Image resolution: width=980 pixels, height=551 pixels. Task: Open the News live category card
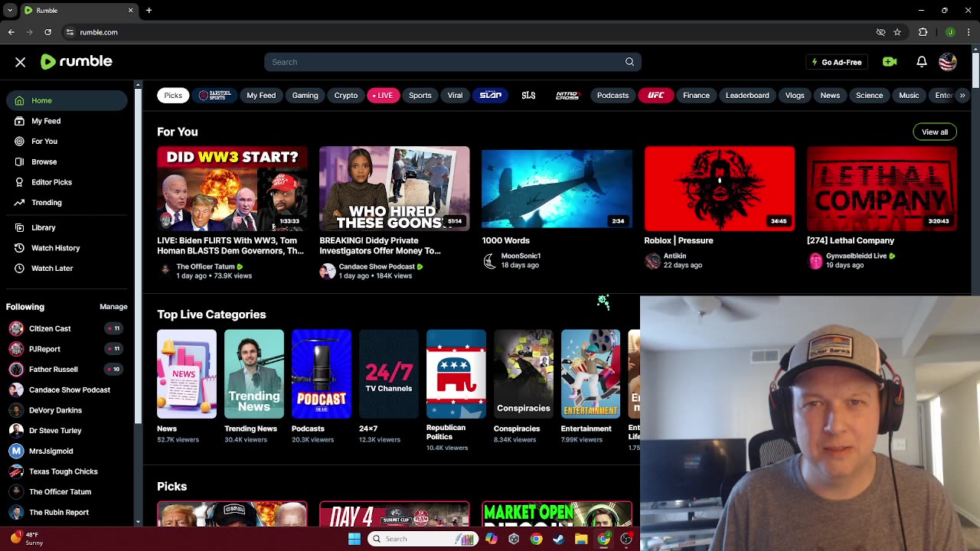[x=187, y=374]
